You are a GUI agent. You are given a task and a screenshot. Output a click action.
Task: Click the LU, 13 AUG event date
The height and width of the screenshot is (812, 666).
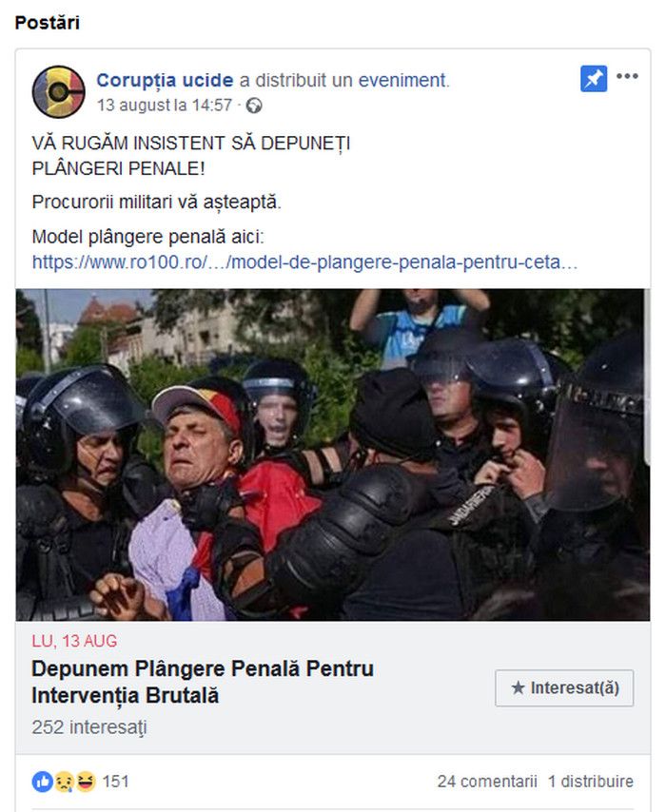click(74, 641)
